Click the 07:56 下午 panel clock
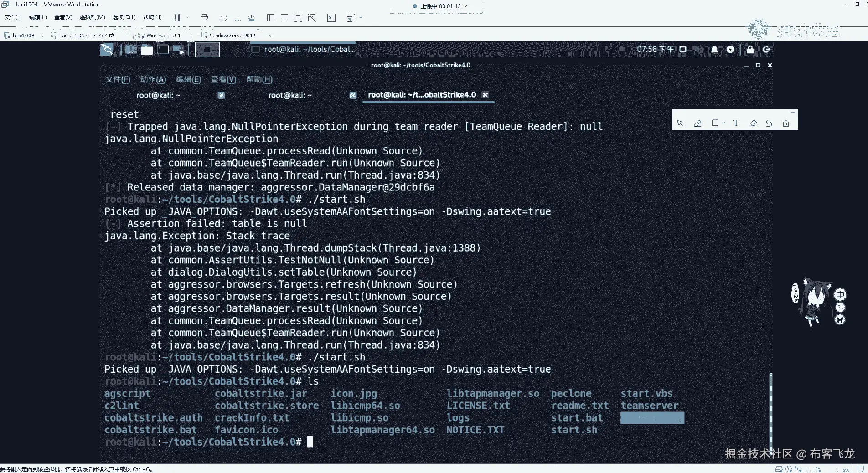Viewport: 868px width, 473px height. (655, 49)
